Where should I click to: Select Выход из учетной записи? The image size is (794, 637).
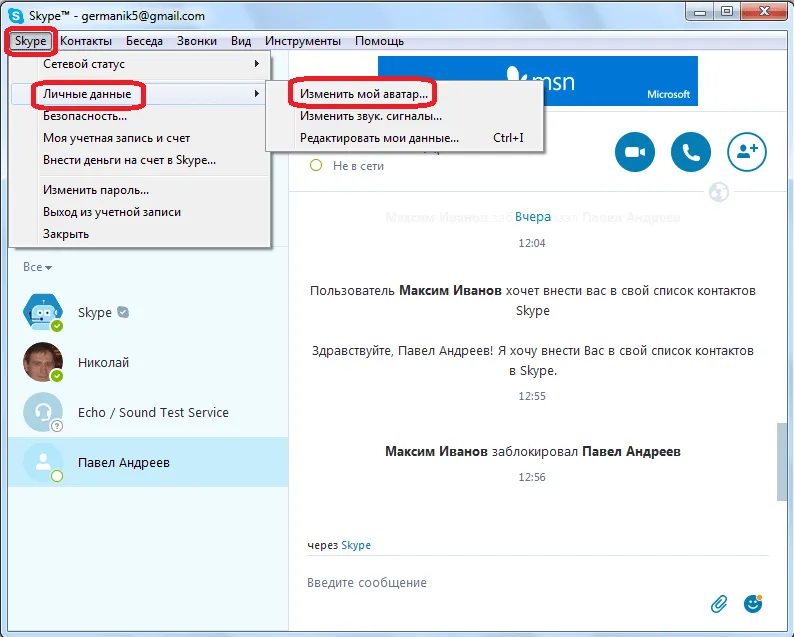(x=140, y=212)
